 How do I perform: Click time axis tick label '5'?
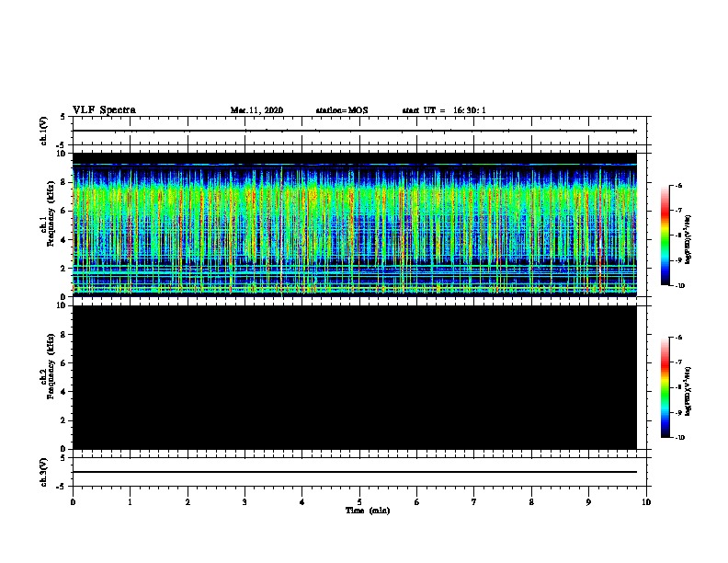point(359,502)
